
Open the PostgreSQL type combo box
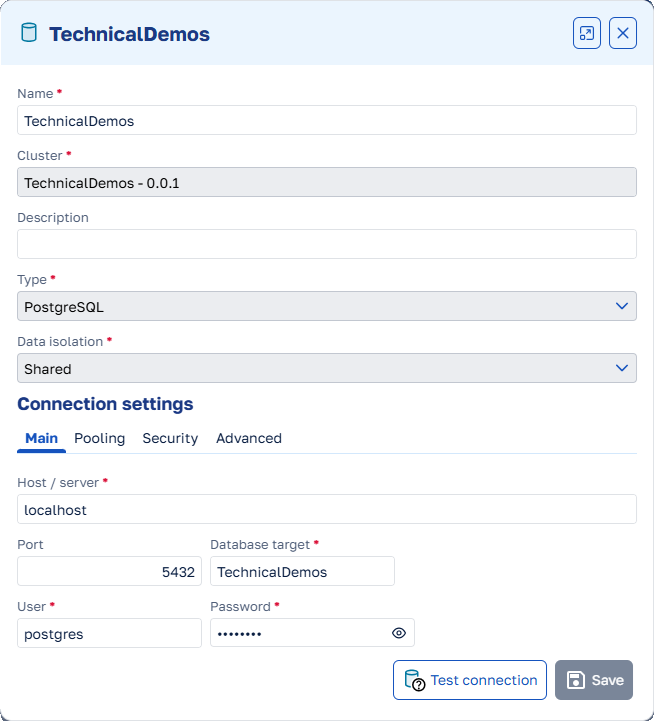click(327, 306)
